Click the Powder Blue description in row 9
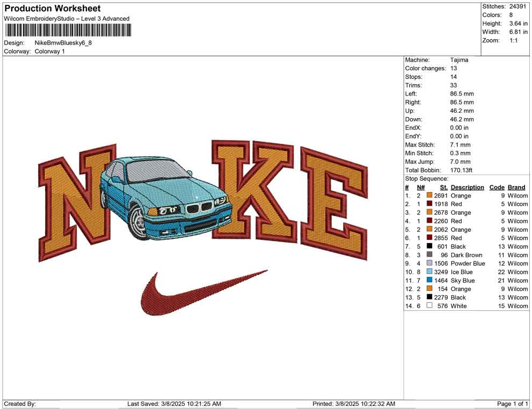The width and height of the screenshot is (532, 409). point(468,264)
